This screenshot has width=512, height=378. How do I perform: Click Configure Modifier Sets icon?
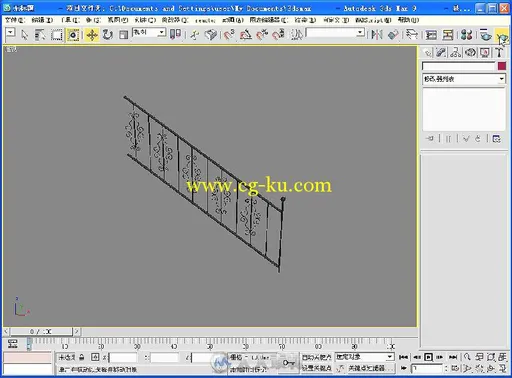[x=497, y=138]
